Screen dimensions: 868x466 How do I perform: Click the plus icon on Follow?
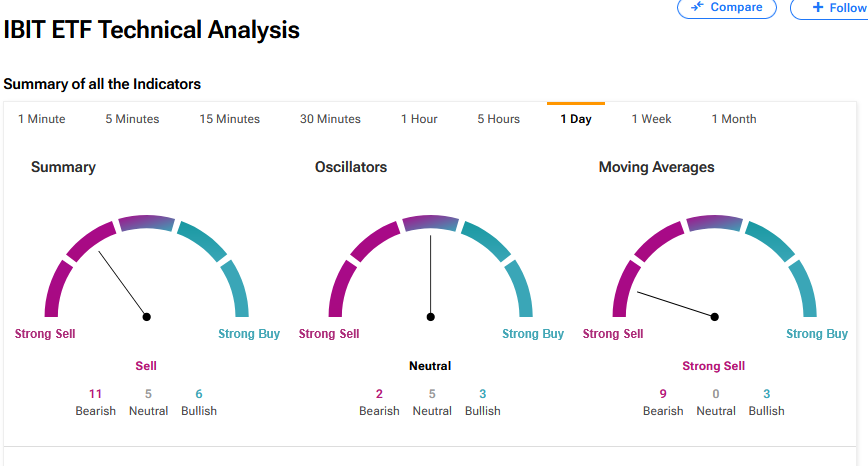click(x=819, y=8)
